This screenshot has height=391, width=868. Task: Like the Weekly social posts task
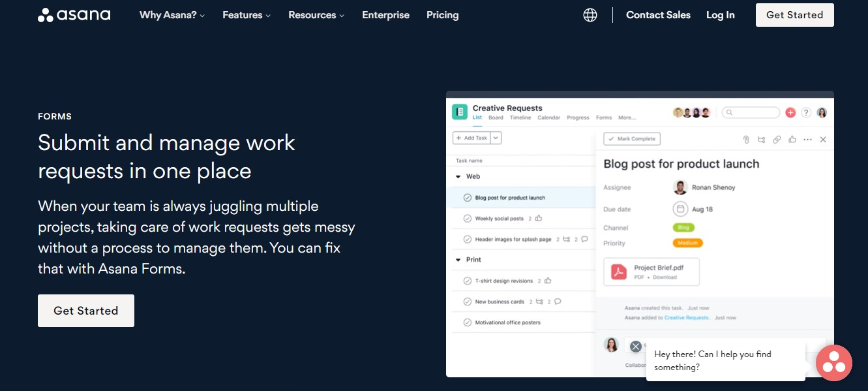coord(539,219)
